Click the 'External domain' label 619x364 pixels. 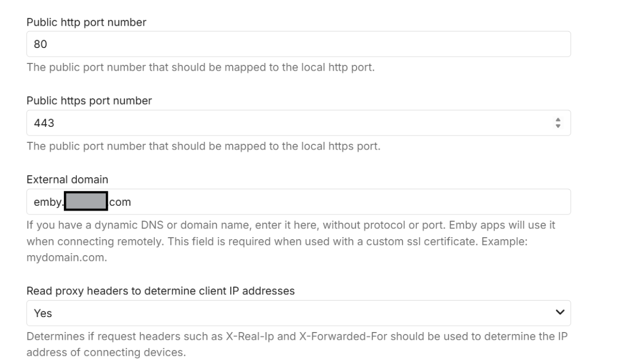67,179
